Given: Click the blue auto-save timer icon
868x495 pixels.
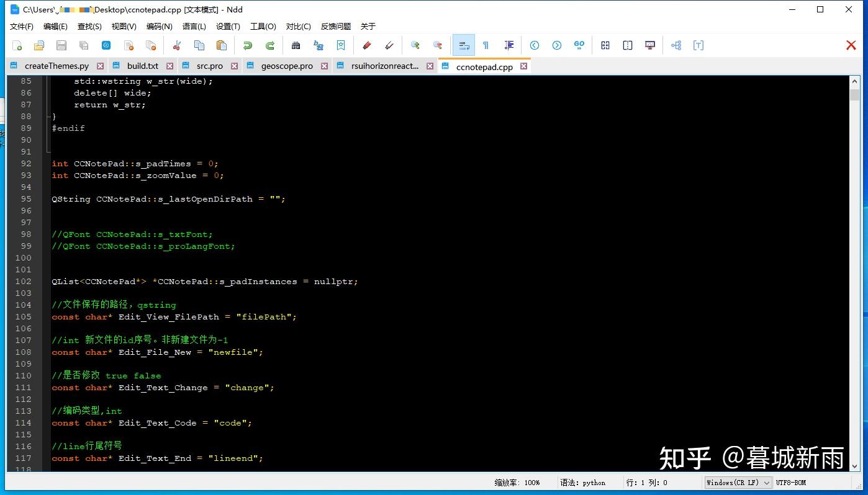Looking at the screenshot, I should 106,45.
